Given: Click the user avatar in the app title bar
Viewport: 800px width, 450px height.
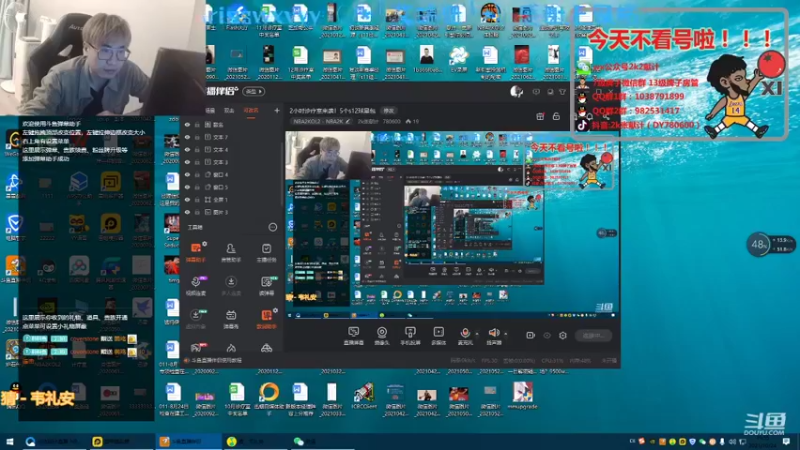Looking at the screenshot, I should pos(516,91).
